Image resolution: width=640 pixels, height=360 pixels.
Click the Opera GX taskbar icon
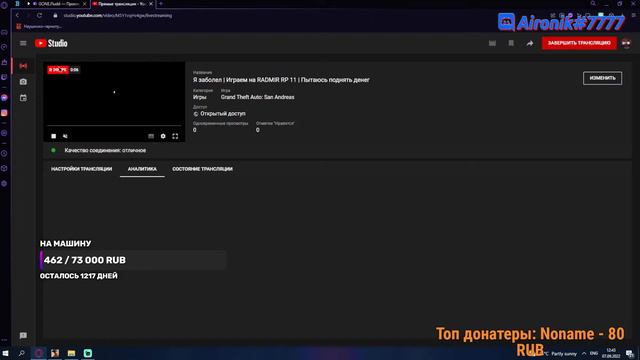pyautogui.click(x=39, y=353)
